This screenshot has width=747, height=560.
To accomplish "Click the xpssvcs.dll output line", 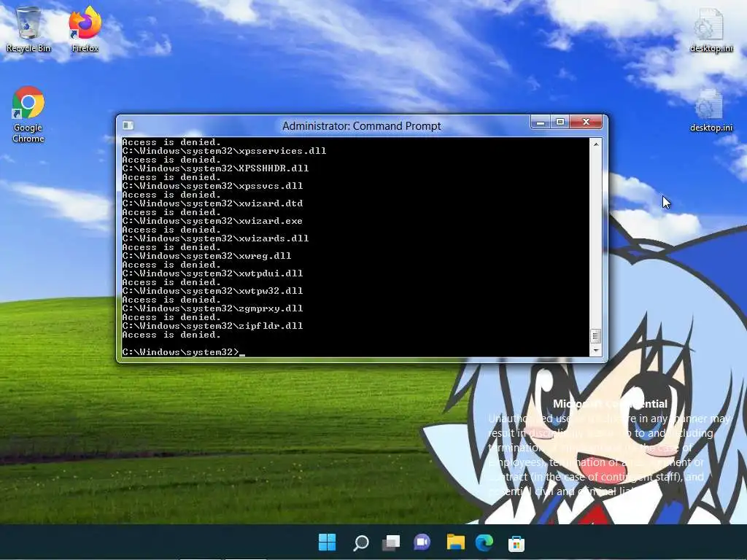I will (x=212, y=186).
